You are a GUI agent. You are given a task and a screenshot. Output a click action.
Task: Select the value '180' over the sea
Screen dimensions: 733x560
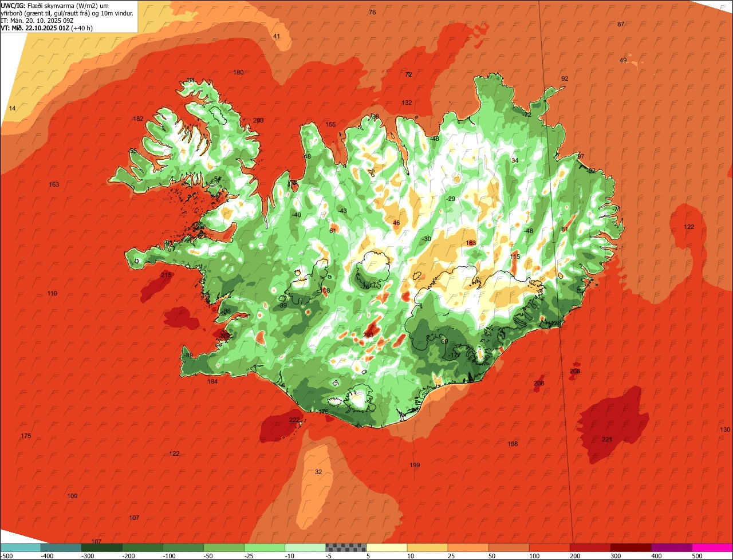click(x=238, y=72)
